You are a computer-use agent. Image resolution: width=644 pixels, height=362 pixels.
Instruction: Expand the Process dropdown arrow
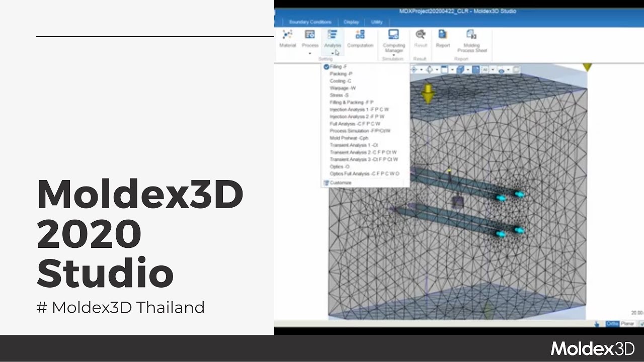(x=310, y=53)
